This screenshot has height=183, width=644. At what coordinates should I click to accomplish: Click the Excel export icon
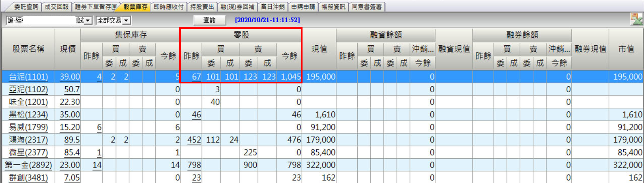(636, 19)
